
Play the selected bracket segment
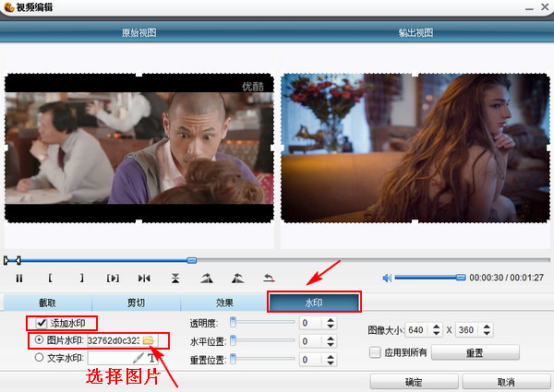click(x=113, y=279)
